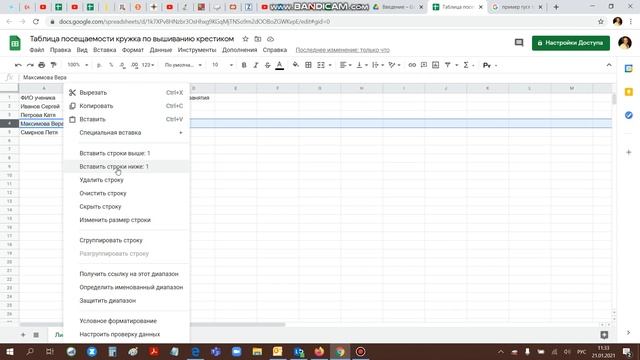Click cell Иванов Сергей
The image size is (640, 360).
(41, 107)
